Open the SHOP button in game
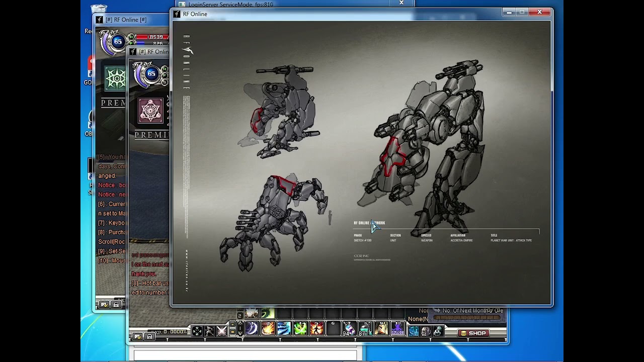The width and height of the screenshot is (644, 362). pos(473,333)
